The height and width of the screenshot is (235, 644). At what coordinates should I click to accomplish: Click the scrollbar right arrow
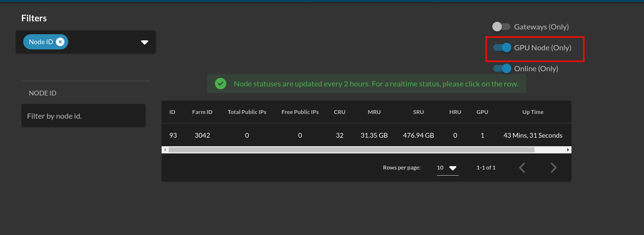568,150
